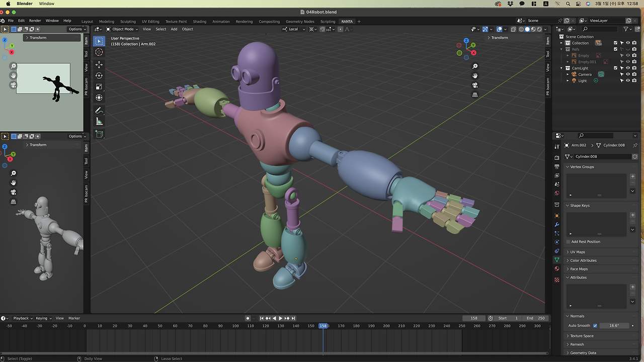This screenshot has height=362, width=644.
Task: Select the Measure tool
Action: click(99, 122)
